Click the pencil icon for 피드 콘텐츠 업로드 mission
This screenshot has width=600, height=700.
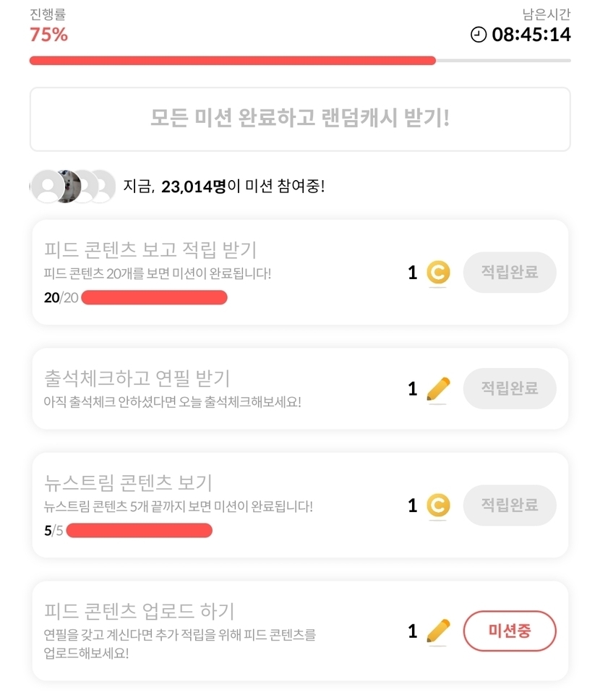pos(437,631)
